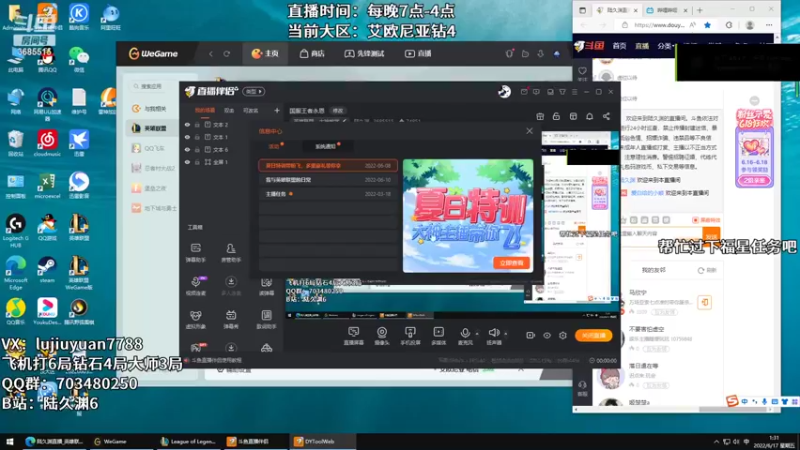Click browser address bar

[658, 25]
